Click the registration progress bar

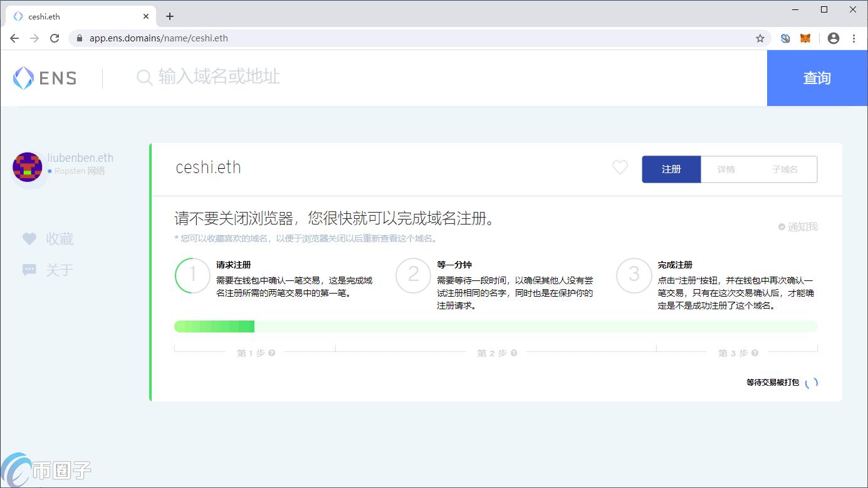(x=496, y=326)
